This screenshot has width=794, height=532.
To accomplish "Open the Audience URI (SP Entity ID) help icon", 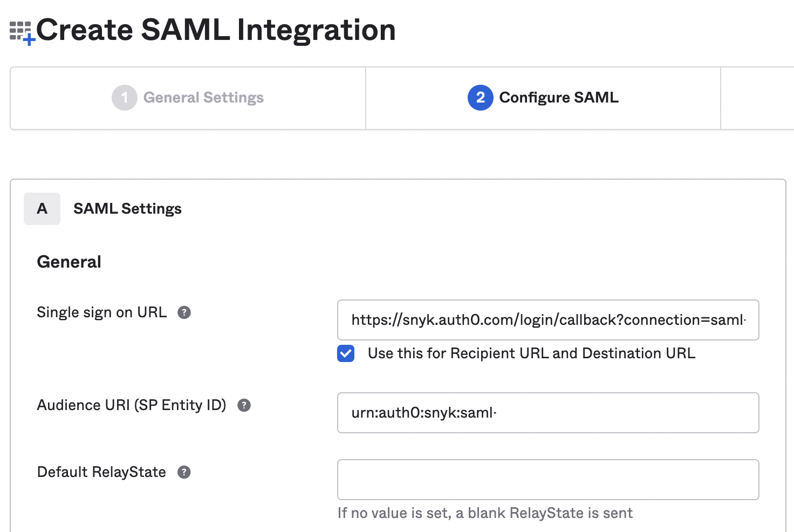I will [244, 405].
